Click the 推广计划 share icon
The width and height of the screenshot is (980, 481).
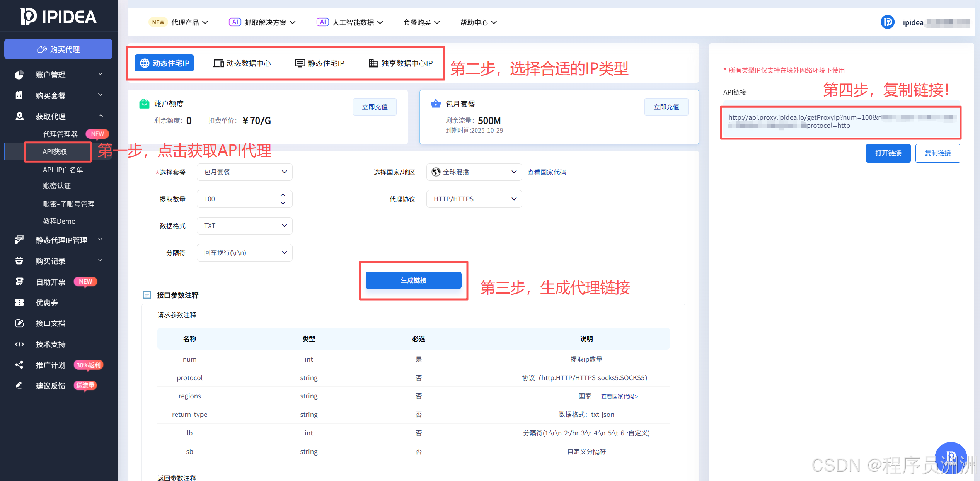pos(19,365)
